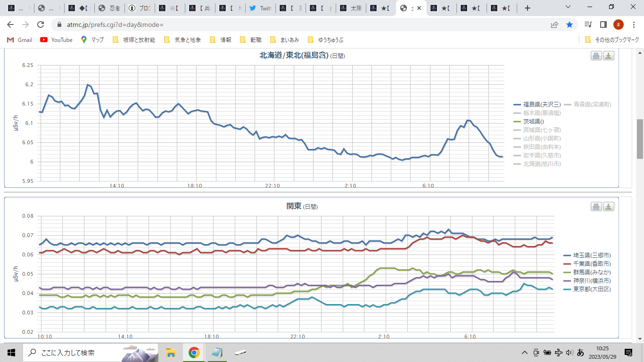This screenshot has width=644, height=362.
Task: Toggle the 茨城県() legend entry
Action: 528,122
